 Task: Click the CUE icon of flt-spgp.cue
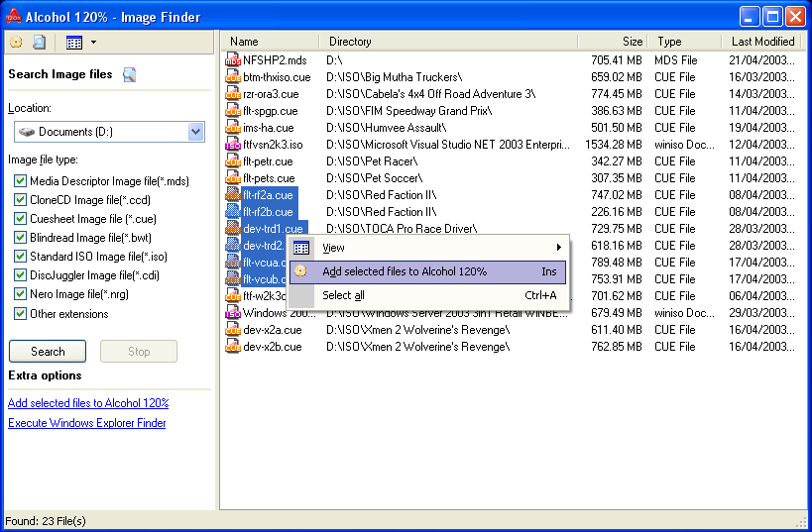click(233, 111)
